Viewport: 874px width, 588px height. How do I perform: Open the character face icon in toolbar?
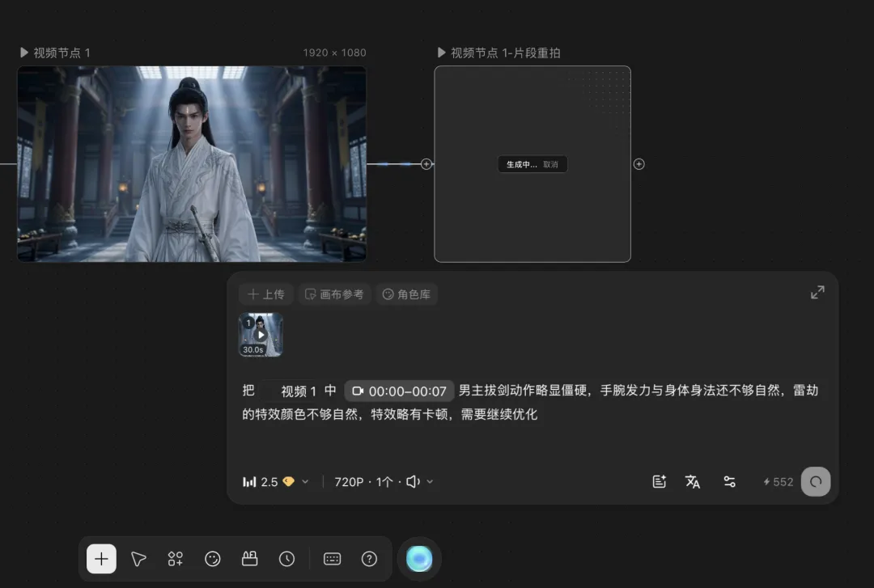[x=212, y=558]
